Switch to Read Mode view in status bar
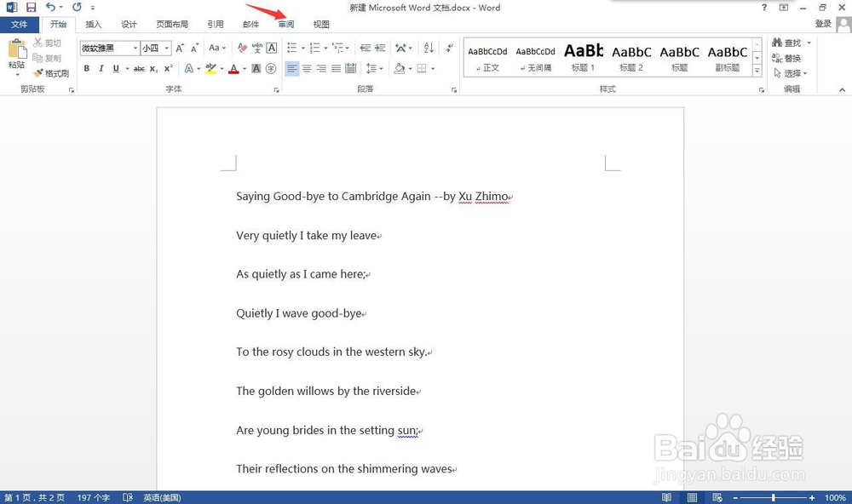This screenshot has height=504, width=852. (667, 497)
